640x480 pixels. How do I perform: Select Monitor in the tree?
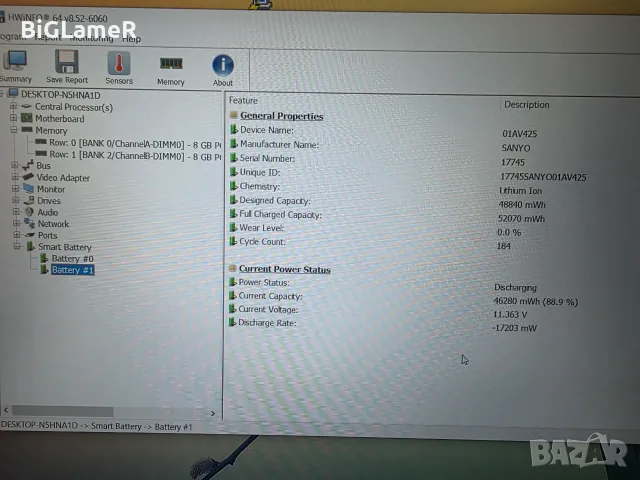click(51, 189)
